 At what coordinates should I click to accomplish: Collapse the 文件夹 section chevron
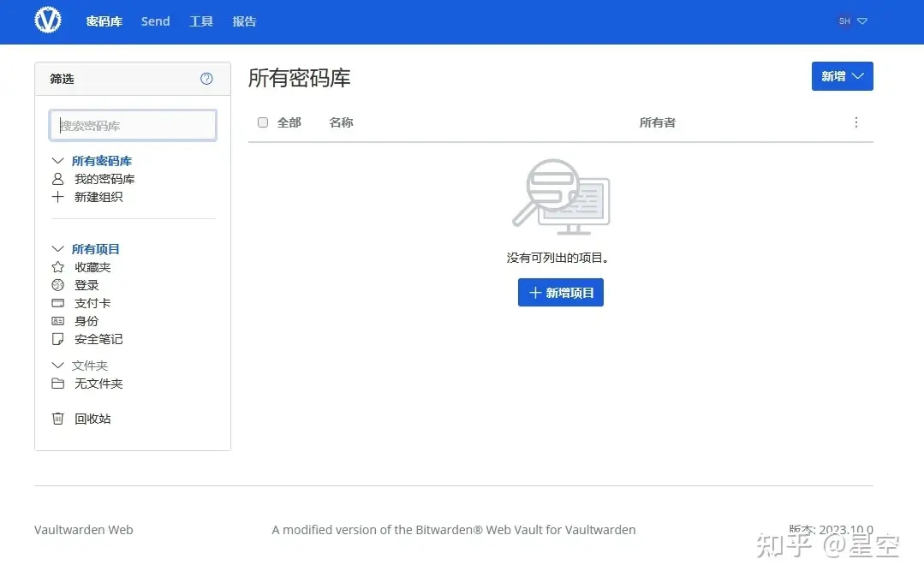click(x=58, y=366)
